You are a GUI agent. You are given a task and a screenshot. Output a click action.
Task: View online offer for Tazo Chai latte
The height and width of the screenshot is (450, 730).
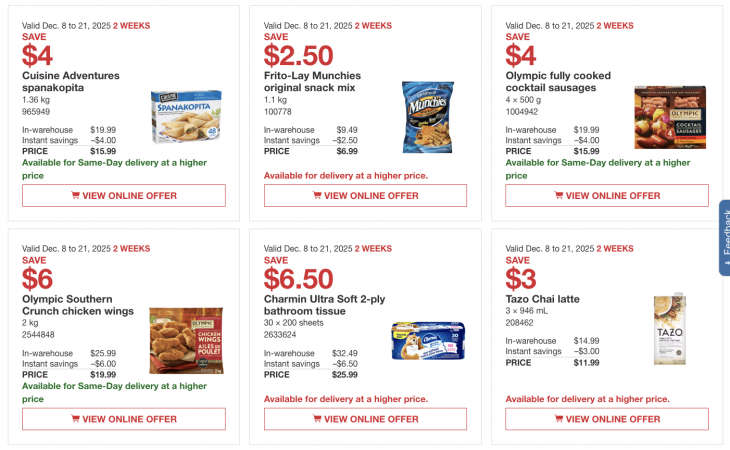click(607, 419)
